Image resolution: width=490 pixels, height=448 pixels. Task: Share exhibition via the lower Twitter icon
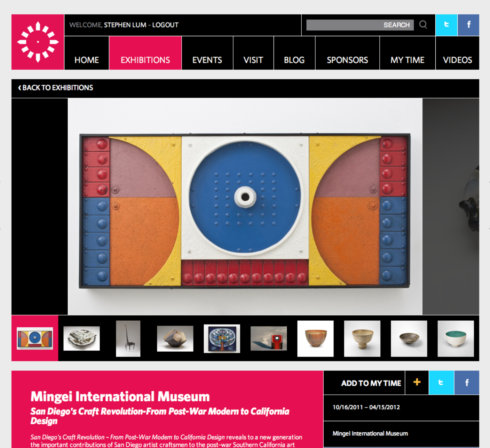pyautogui.click(x=441, y=383)
